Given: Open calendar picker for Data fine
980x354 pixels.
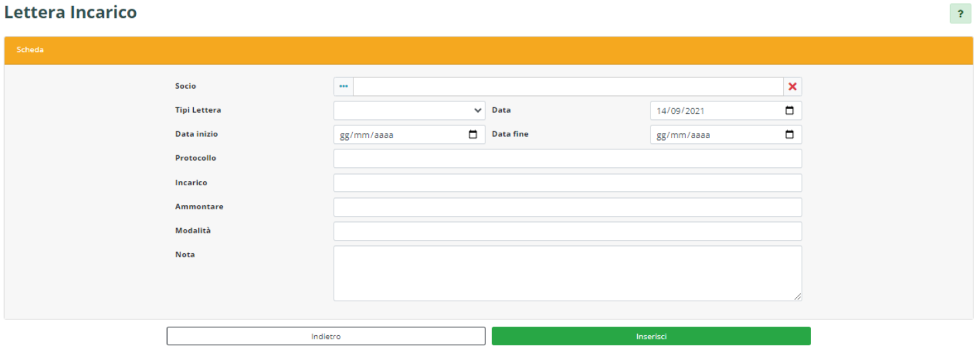Looking at the screenshot, I should [790, 135].
